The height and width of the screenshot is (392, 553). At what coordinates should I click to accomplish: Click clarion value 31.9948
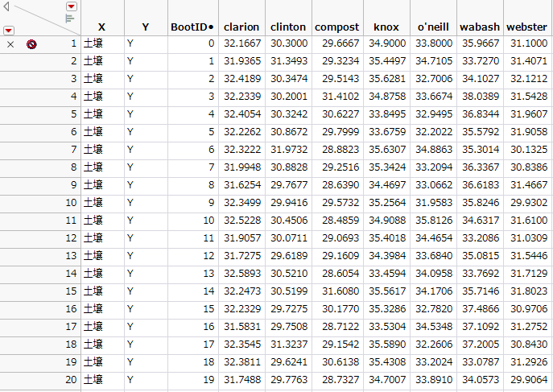coord(242,167)
